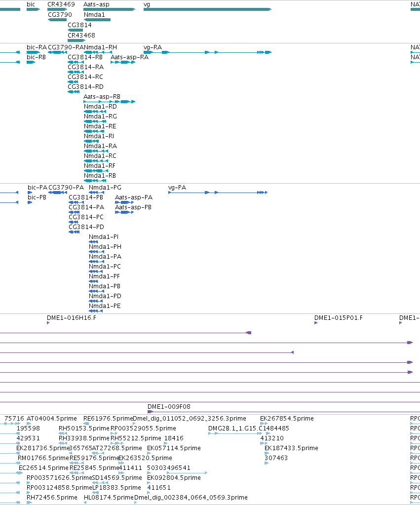Click transcript Nmda1-RB
The width and height of the screenshot is (420, 505).
[x=100, y=176]
